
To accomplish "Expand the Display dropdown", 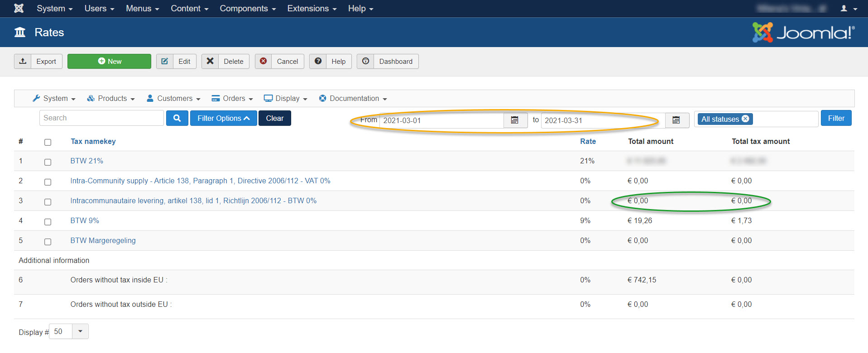I will (286, 98).
